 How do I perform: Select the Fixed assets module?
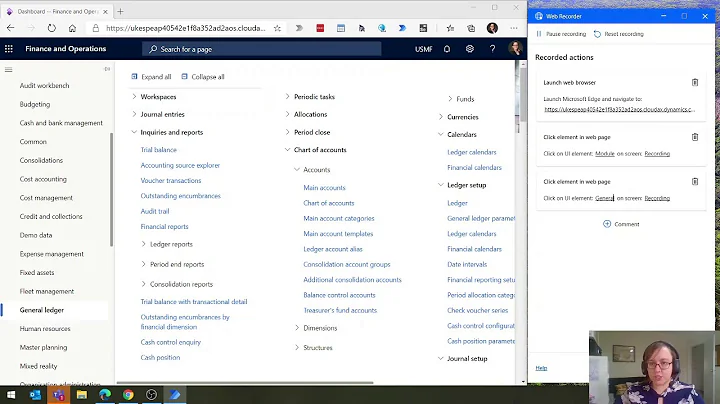37,272
